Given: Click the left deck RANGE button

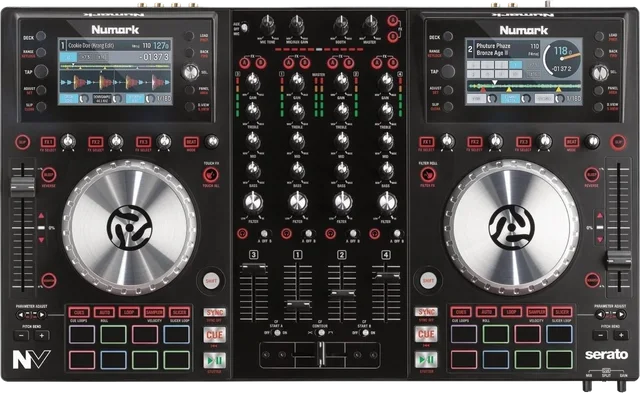Looking at the screenshot, I should click(x=41, y=52).
